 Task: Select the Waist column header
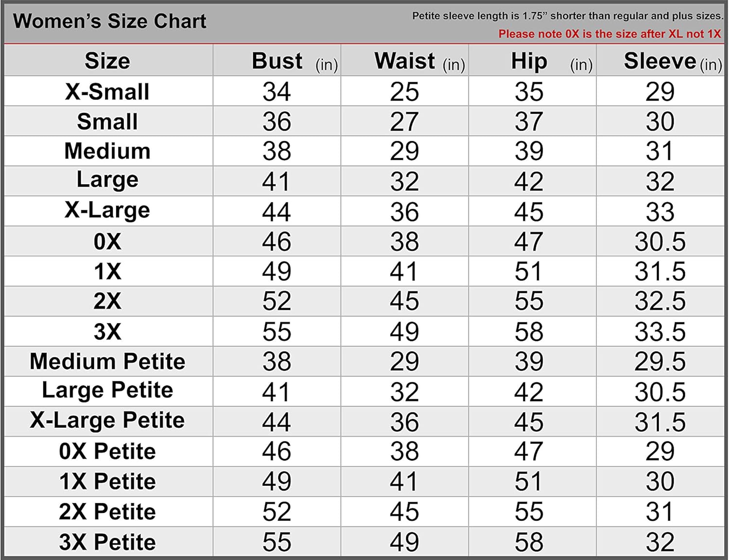point(405,61)
